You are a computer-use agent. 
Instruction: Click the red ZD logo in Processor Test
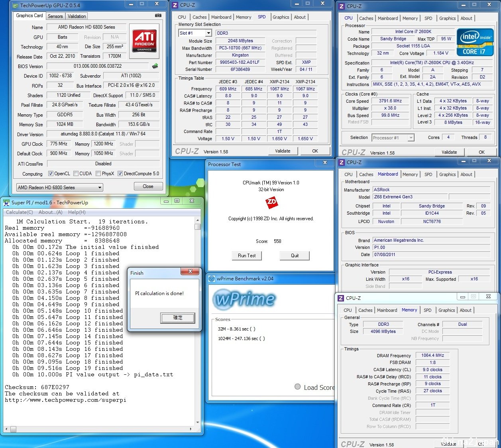[x=271, y=203]
